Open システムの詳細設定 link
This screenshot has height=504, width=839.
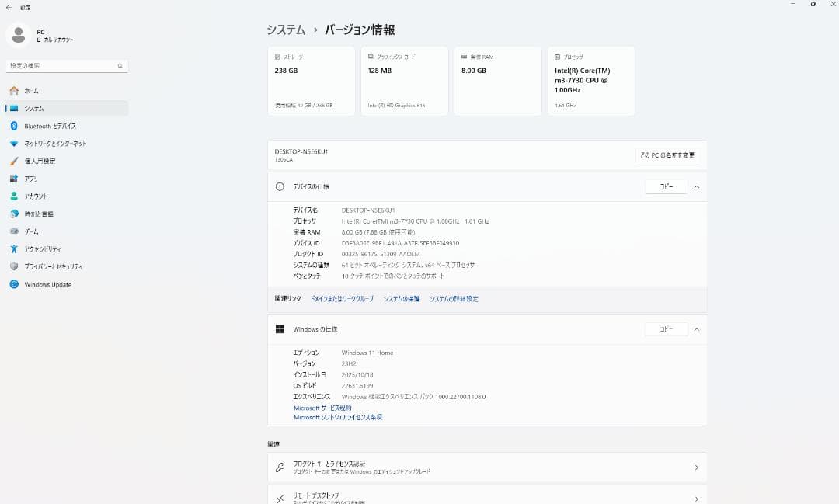[454, 298]
